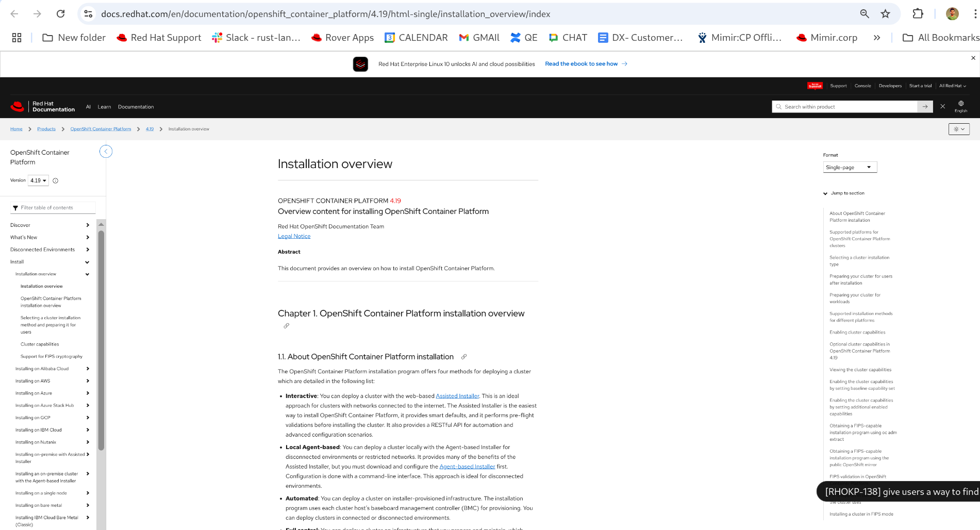This screenshot has height=530, width=980.
Task: Open the Learn menu item
Action: pyautogui.click(x=104, y=107)
